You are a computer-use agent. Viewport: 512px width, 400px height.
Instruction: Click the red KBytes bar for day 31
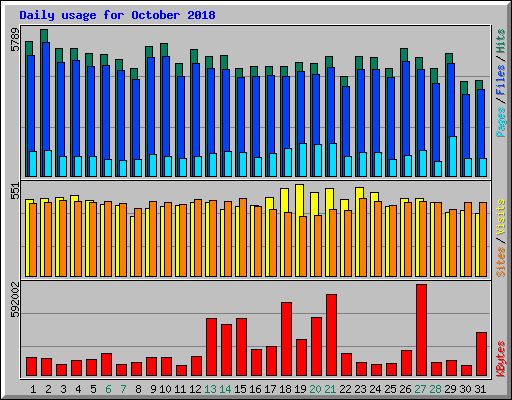click(x=481, y=354)
